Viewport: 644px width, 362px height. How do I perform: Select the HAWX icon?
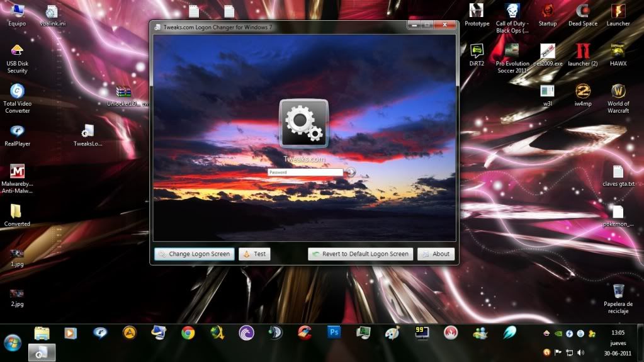click(x=618, y=55)
